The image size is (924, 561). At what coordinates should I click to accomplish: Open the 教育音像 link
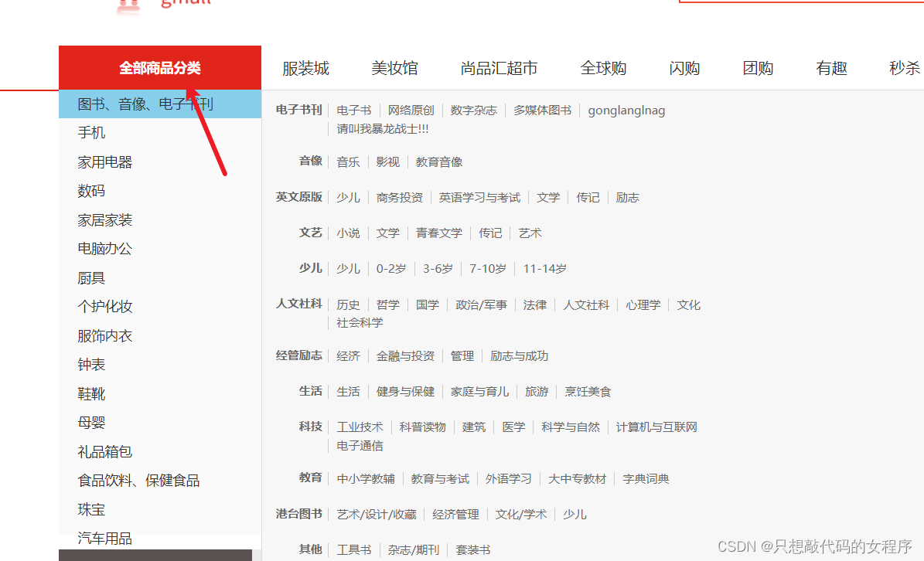click(439, 161)
